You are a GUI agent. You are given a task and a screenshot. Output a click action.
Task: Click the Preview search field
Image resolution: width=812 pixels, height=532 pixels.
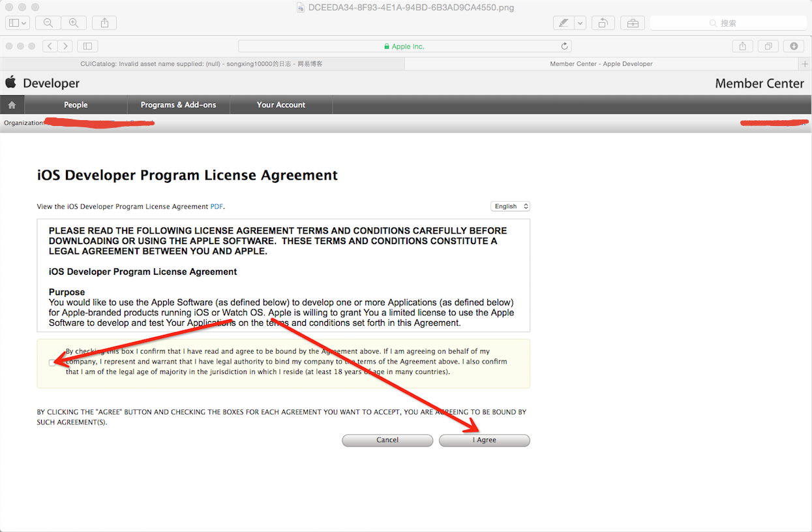point(729,23)
